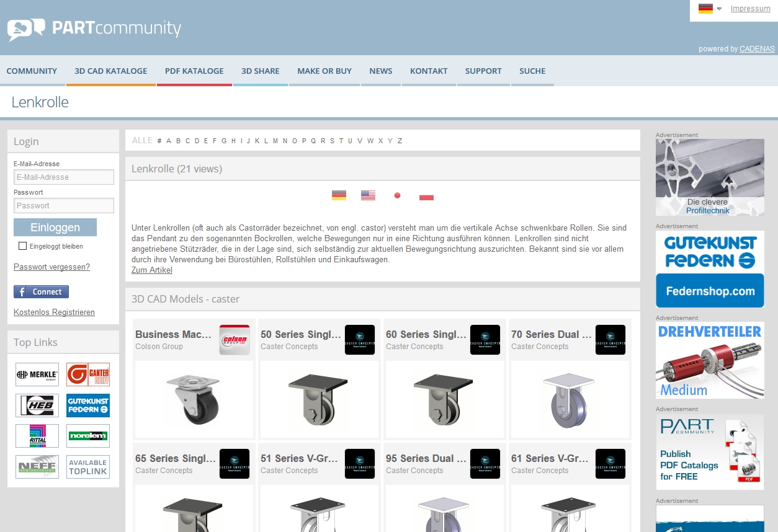Switch article to Polish flag language

click(426, 195)
